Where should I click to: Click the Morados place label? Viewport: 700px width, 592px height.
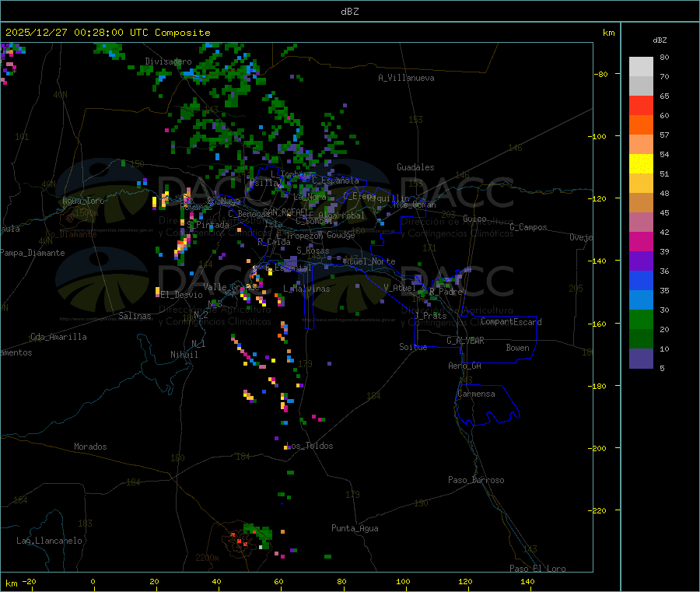(x=90, y=447)
